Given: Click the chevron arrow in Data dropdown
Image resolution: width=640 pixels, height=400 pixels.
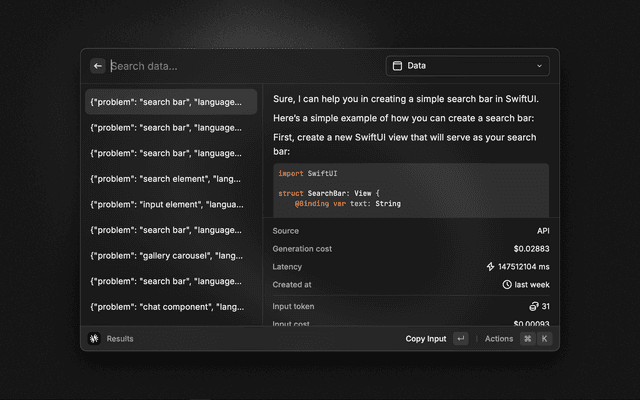Looking at the screenshot, I should click(x=540, y=66).
